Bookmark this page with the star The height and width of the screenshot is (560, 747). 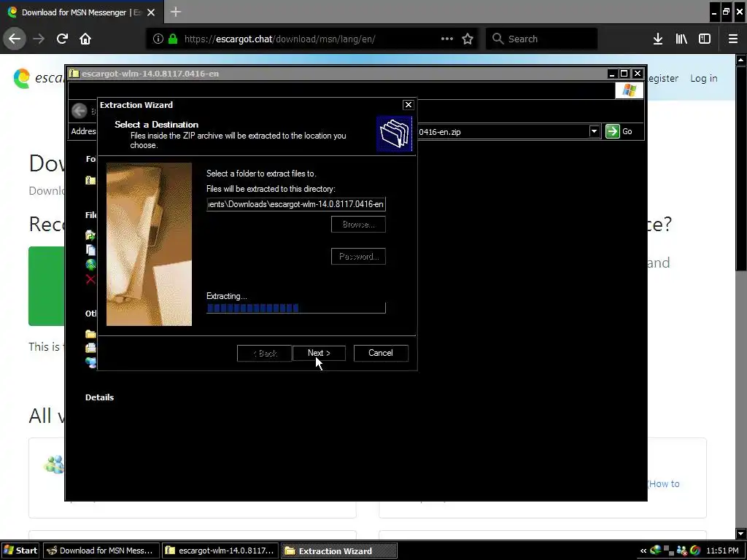(468, 39)
